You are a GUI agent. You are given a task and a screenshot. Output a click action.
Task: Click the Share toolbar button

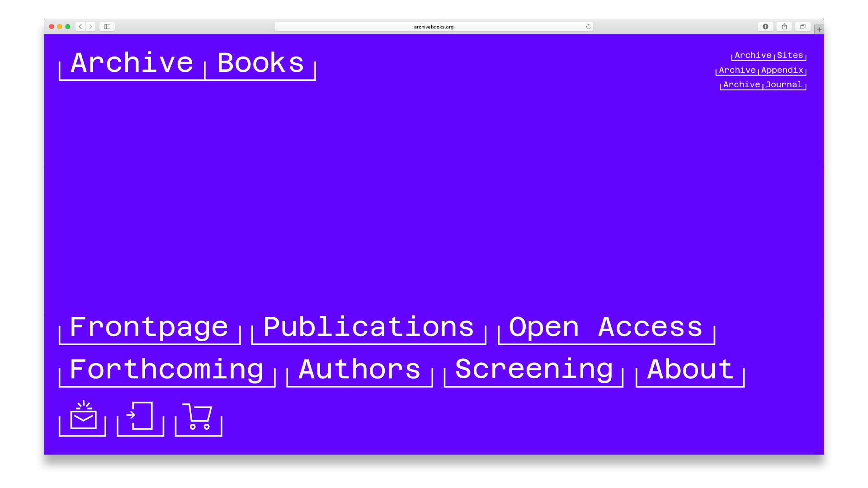coord(784,27)
